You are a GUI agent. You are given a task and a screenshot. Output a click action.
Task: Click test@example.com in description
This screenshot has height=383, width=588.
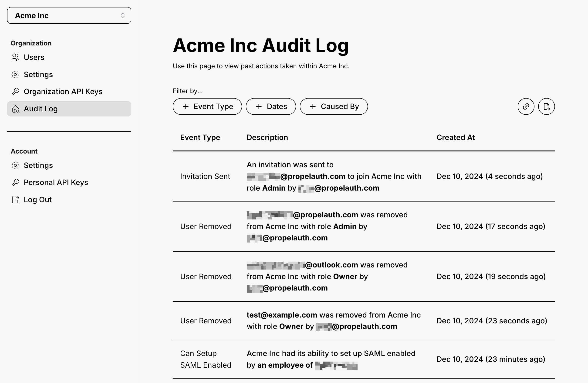click(x=282, y=315)
